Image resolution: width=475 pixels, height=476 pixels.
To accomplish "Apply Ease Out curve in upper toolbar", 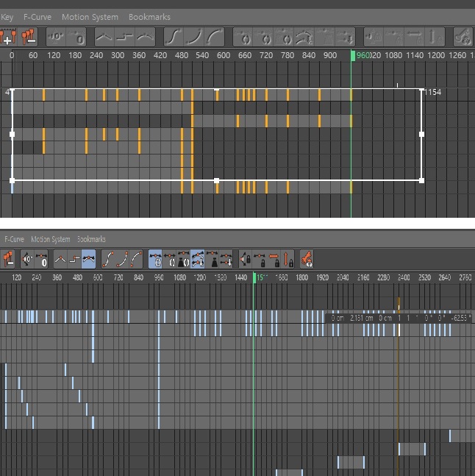I will (x=215, y=37).
